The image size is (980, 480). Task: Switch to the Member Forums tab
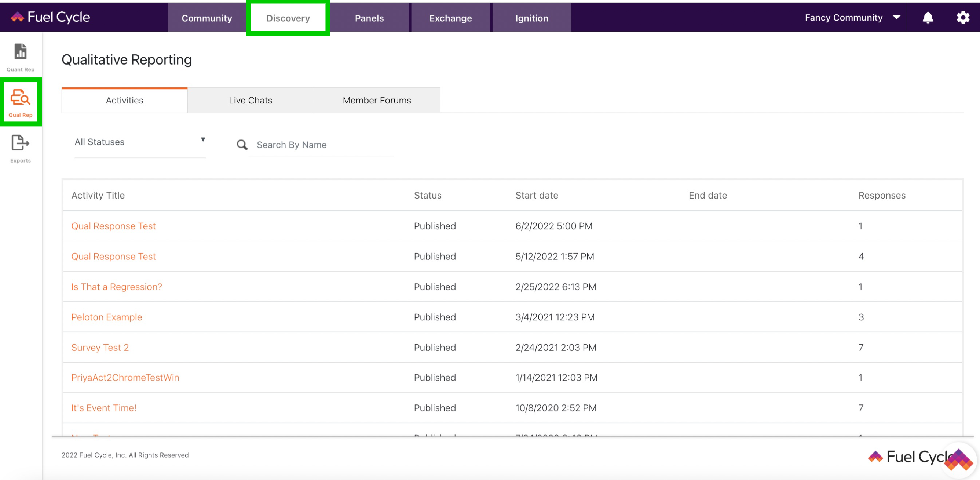[x=377, y=100]
